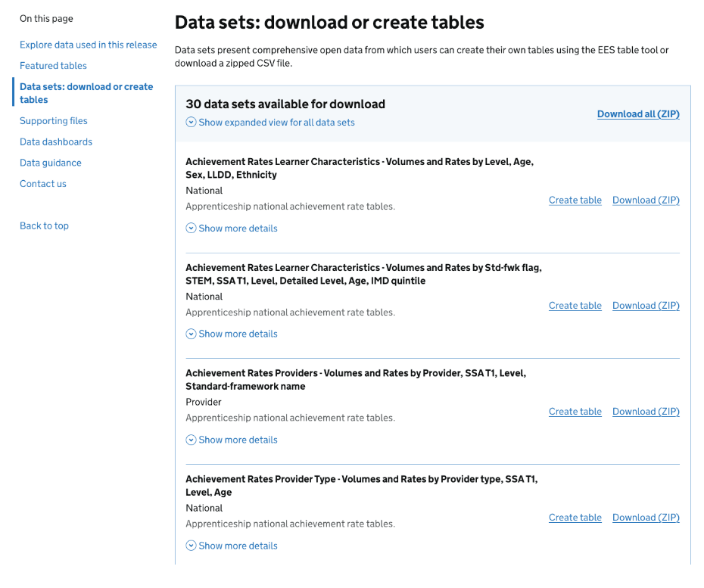
Task: Expand details for the Provider Type dataset
Action: [191, 546]
